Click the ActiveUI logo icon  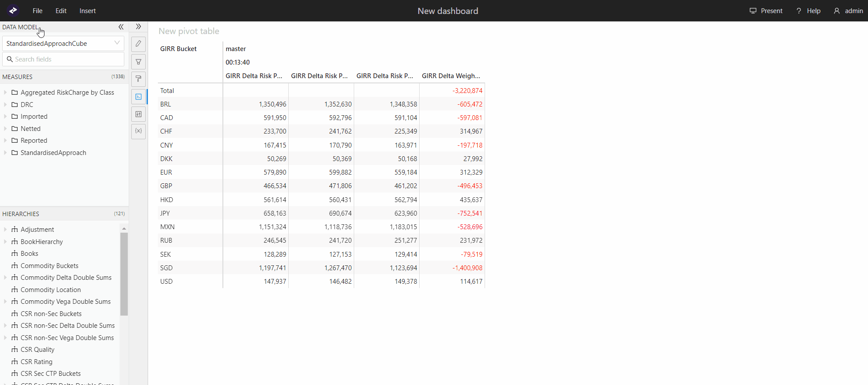pyautogui.click(x=13, y=10)
